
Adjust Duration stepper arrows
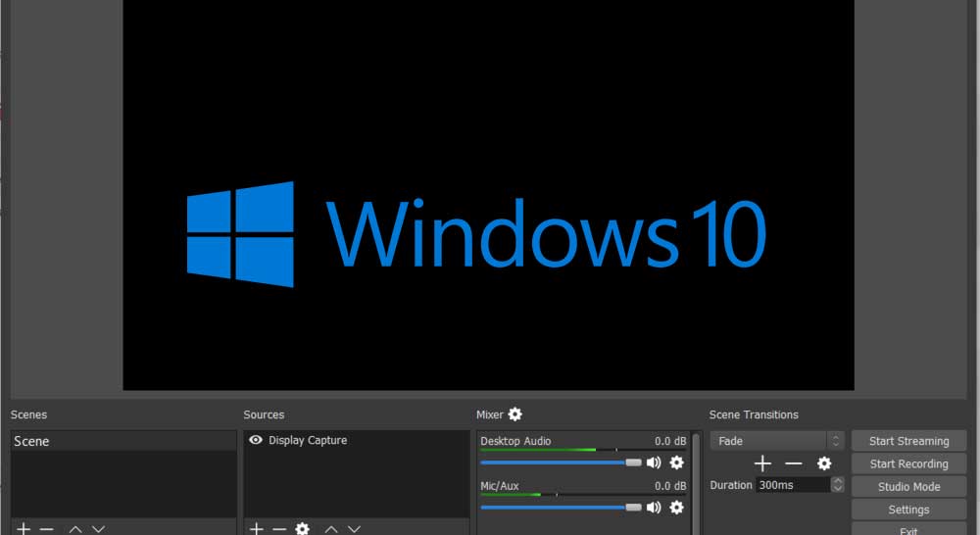[838, 485]
